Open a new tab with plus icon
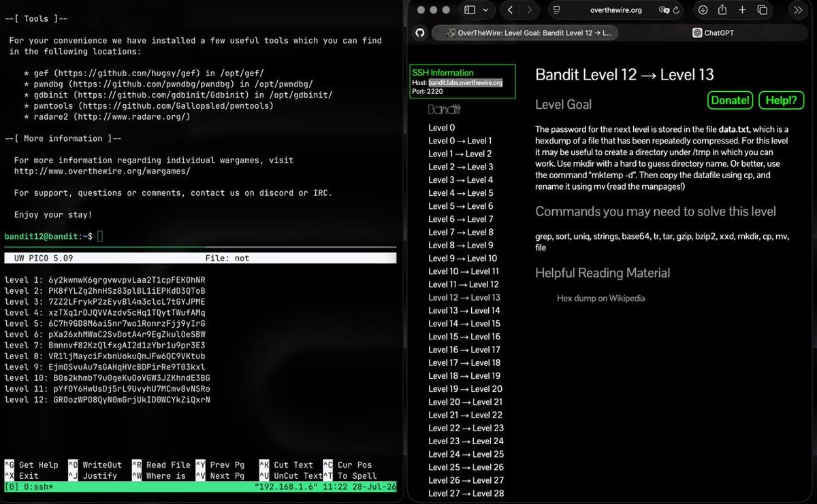This screenshot has width=817, height=504. click(x=742, y=10)
